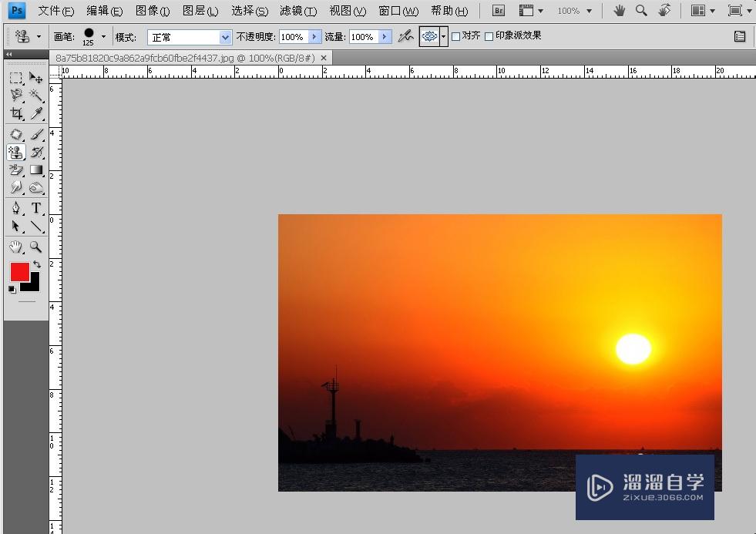The image size is (756, 534).
Task: Launch Adobe Bridge from top bar
Action: 499,11
